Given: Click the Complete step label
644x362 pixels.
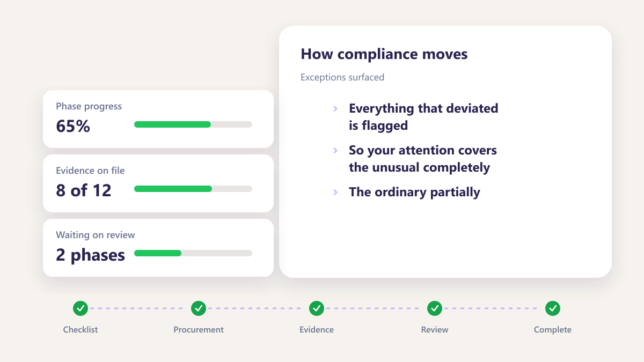Looking at the screenshot, I should point(553,330).
